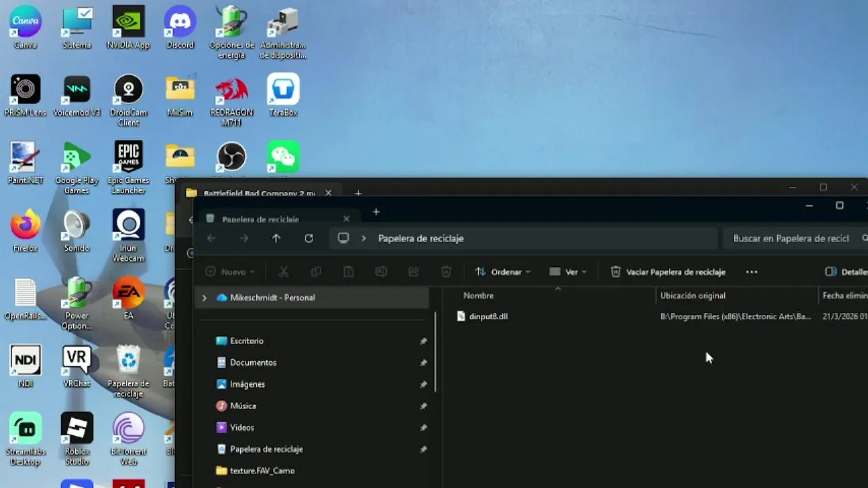This screenshot has height=488, width=868.
Task: Unpin Documentos using its pin icon
Action: (x=423, y=363)
